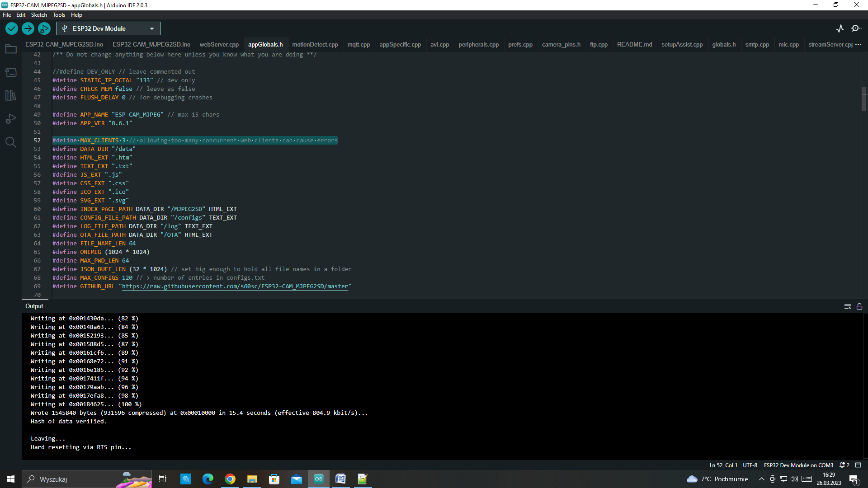Toggle the bottom panel from the status bar

(858, 465)
